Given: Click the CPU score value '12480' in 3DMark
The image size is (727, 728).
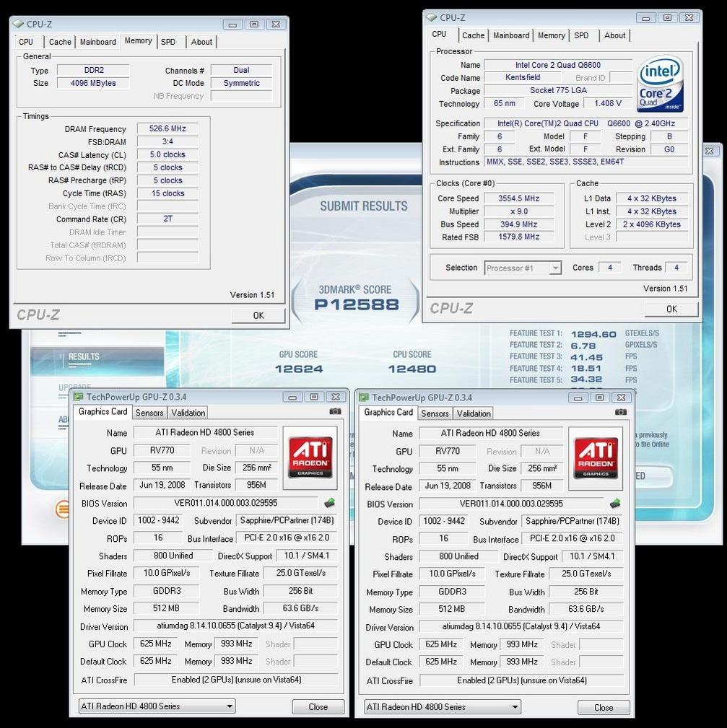Looking at the screenshot, I should pos(412,369).
